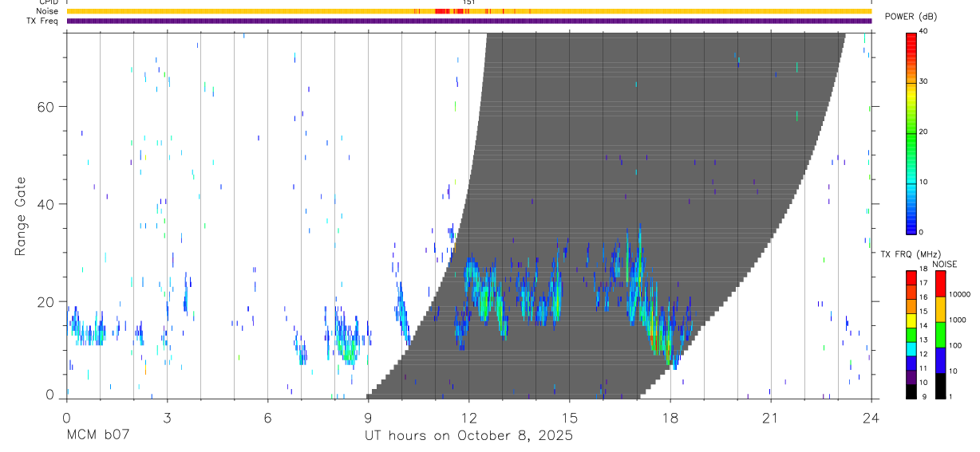980x452 pixels.
Task: Click the UT hours date axis title
Action: point(468,436)
